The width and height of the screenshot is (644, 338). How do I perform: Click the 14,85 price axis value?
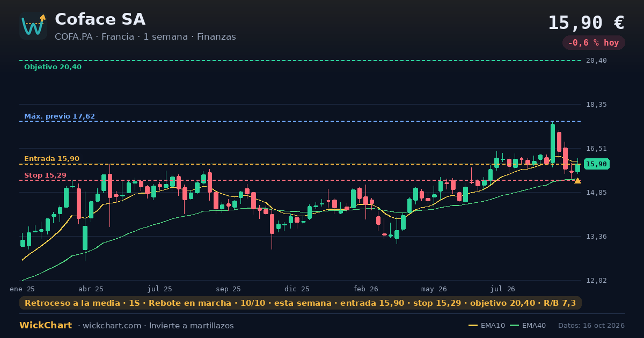(596, 193)
